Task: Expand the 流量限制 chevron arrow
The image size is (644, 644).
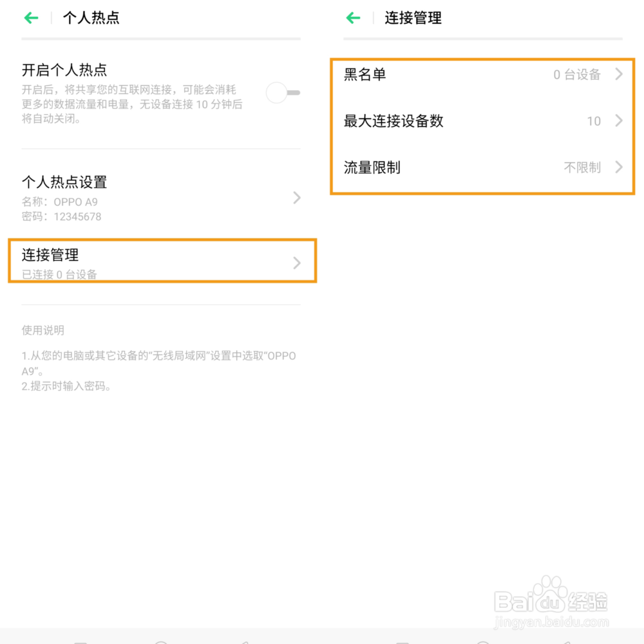Action: click(x=619, y=167)
